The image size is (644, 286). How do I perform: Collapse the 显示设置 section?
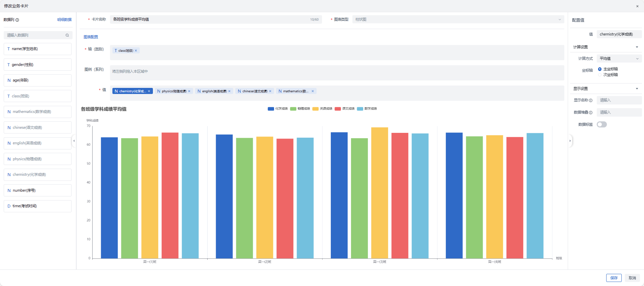(x=637, y=89)
